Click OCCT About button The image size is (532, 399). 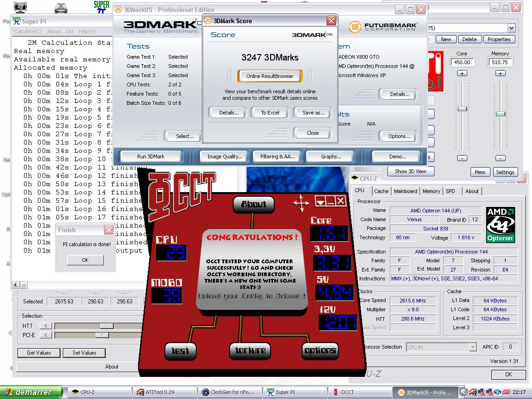pos(254,205)
